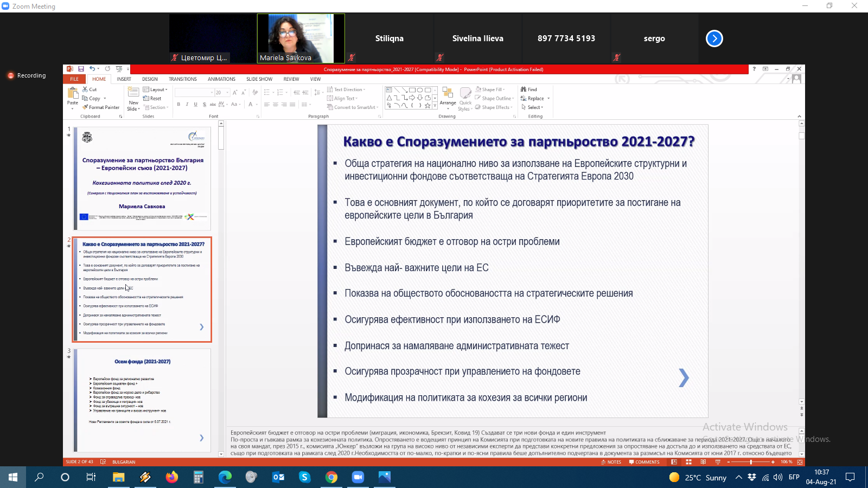Switch to the TRANSITIONS tab
The image size is (868, 488).
click(183, 79)
